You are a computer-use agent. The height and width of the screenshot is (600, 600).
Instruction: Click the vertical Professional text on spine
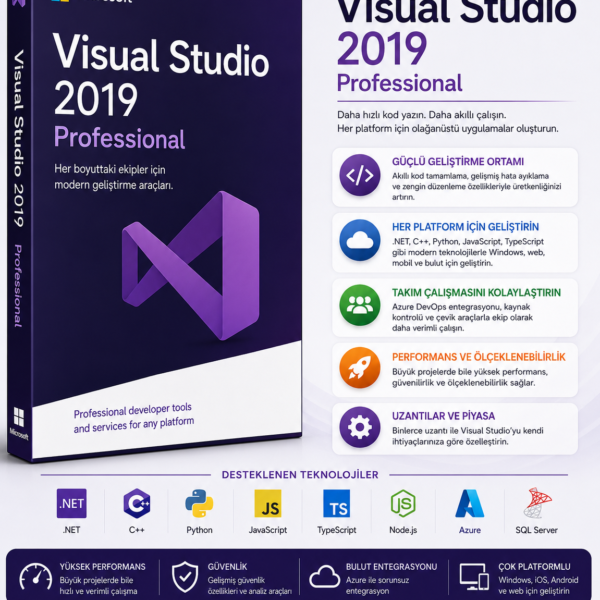click(18, 286)
